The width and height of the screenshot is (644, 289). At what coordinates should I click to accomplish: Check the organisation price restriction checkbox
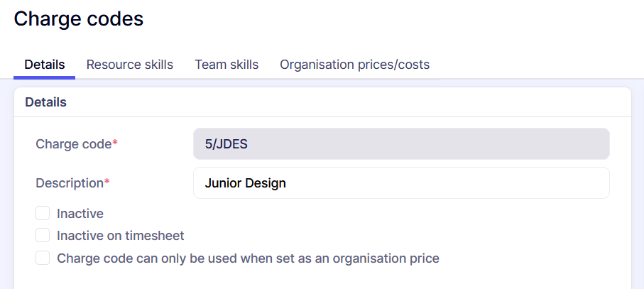click(x=43, y=258)
